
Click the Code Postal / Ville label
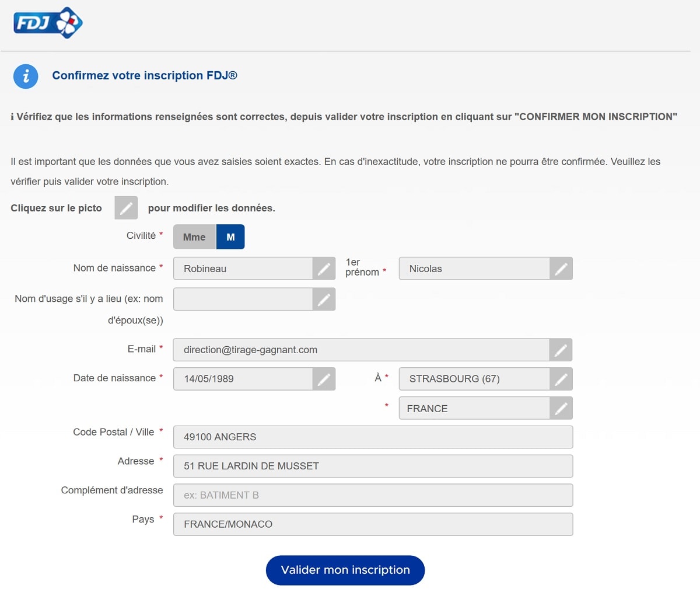click(114, 432)
